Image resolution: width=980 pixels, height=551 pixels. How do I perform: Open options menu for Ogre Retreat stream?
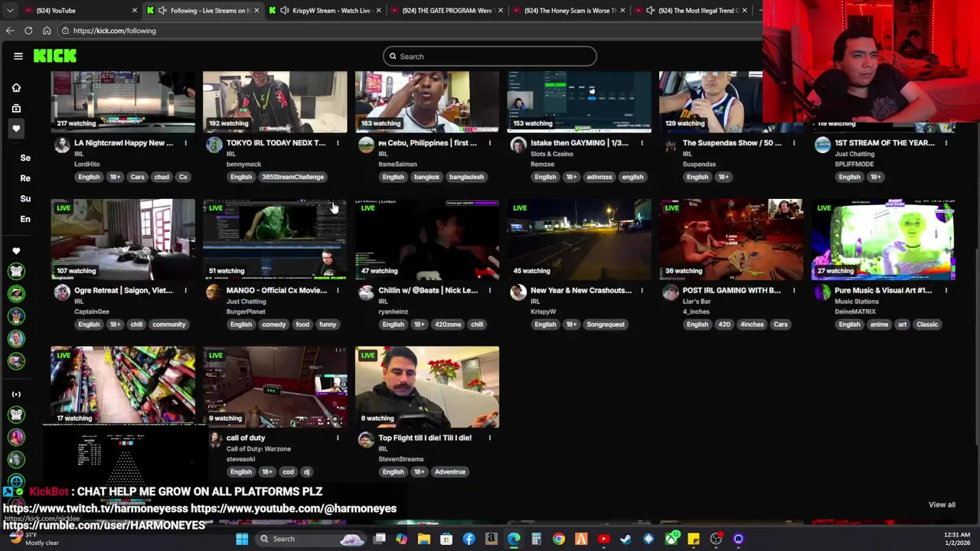pyautogui.click(x=185, y=291)
